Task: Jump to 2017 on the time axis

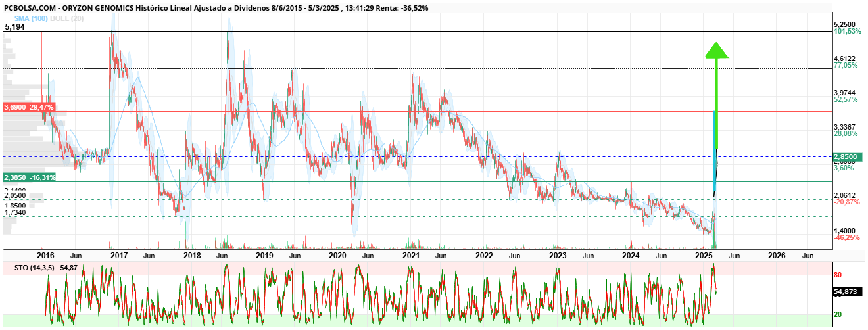Action: (x=118, y=255)
